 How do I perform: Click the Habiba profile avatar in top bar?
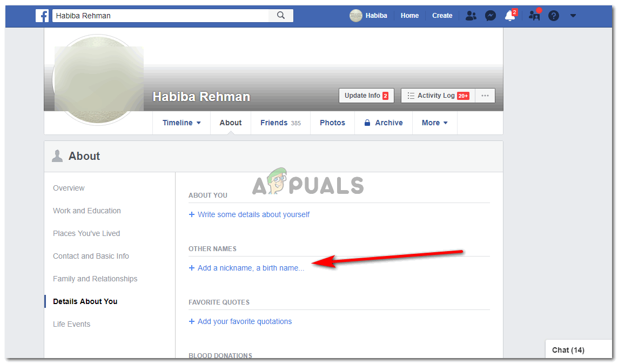tap(356, 16)
